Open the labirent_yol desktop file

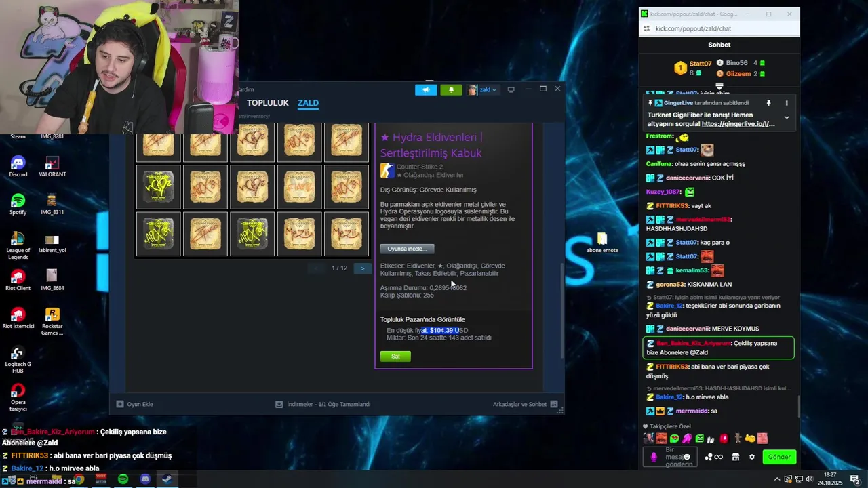pyautogui.click(x=52, y=242)
